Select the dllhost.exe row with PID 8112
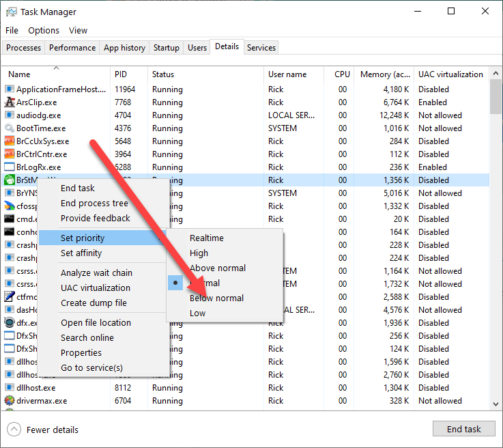Screen dimensions: 503x448 205,388
